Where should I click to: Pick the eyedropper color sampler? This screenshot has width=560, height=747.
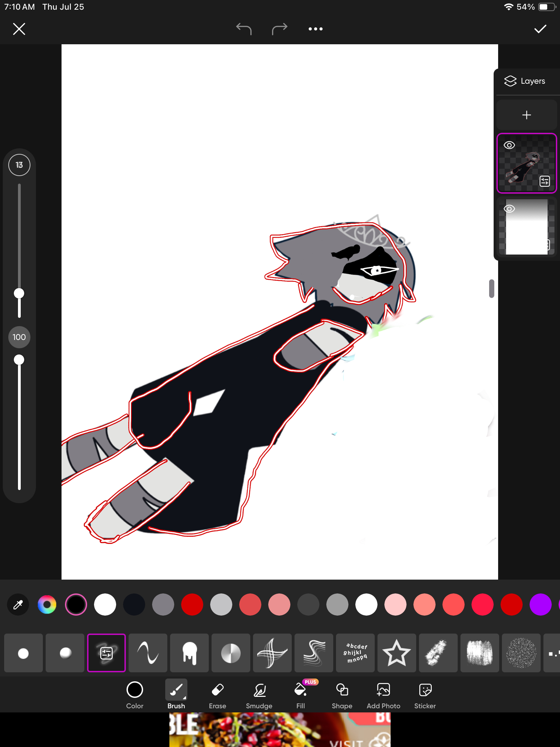pyautogui.click(x=18, y=605)
